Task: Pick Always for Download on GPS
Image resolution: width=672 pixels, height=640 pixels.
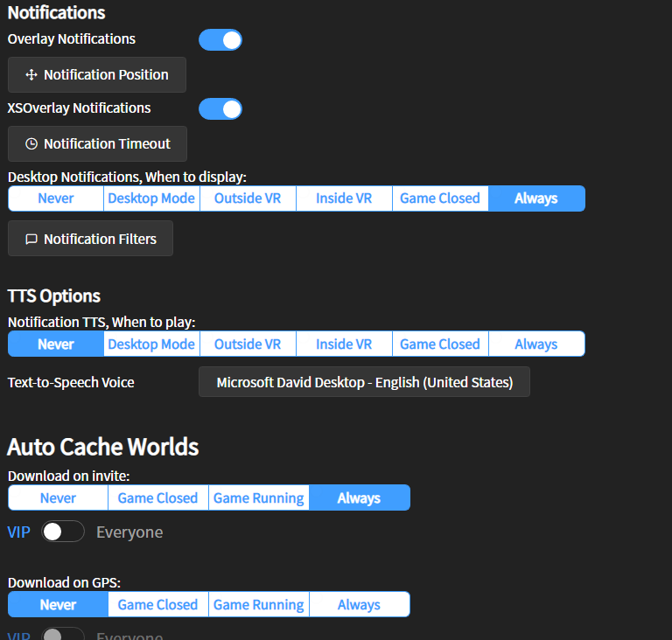Action: point(359,604)
